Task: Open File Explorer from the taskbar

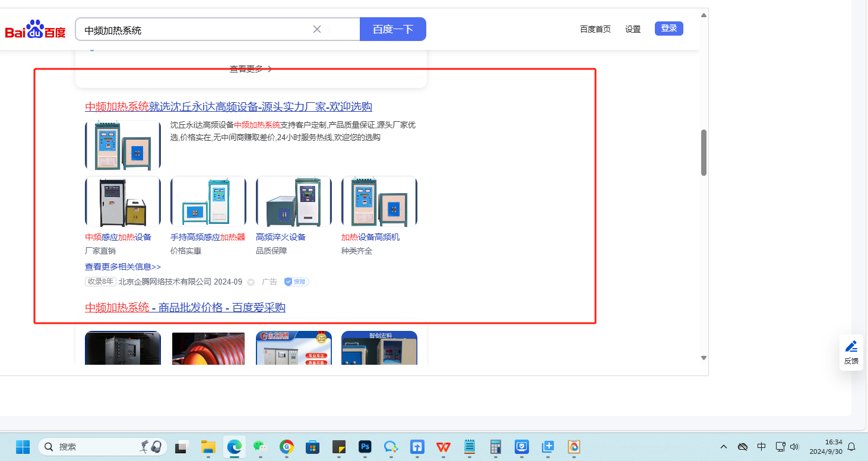Action: click(208, 447)
